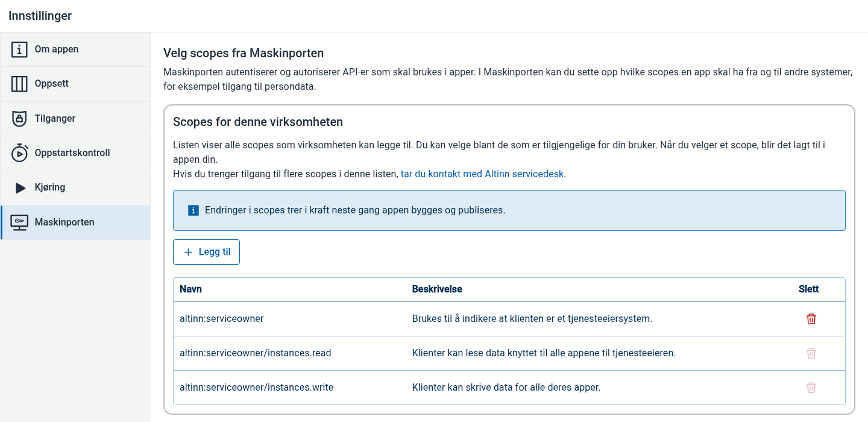Click the altinn:serviceowner/instances.write scope name

click(x=257, y=387)
